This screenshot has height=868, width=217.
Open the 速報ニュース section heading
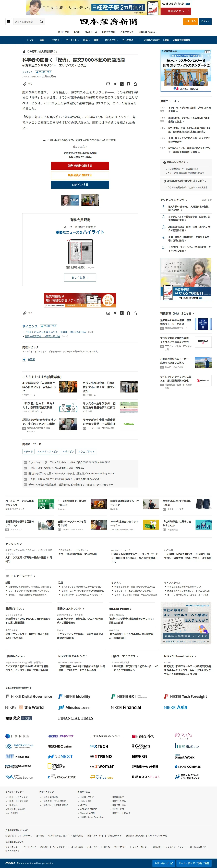pos(169,101)
